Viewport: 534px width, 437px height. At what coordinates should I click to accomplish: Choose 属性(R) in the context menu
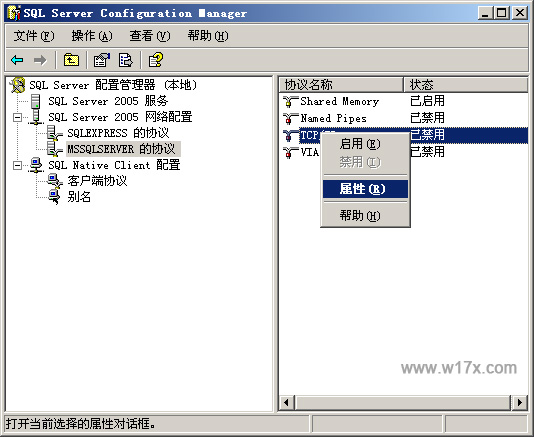pos(362,189)
